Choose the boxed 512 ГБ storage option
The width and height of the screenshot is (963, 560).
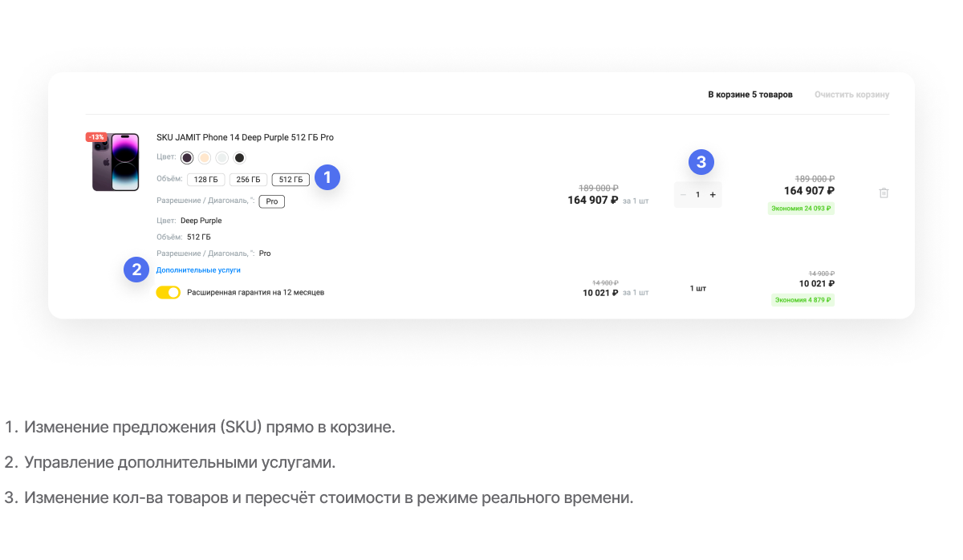pyautogui.click(x=291, y=180)
